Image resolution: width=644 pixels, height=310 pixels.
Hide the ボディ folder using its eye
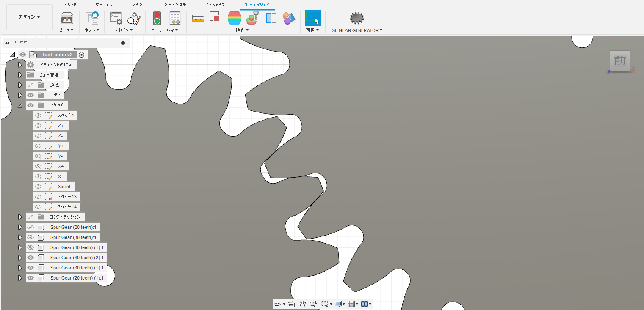(x=30, y=95)
